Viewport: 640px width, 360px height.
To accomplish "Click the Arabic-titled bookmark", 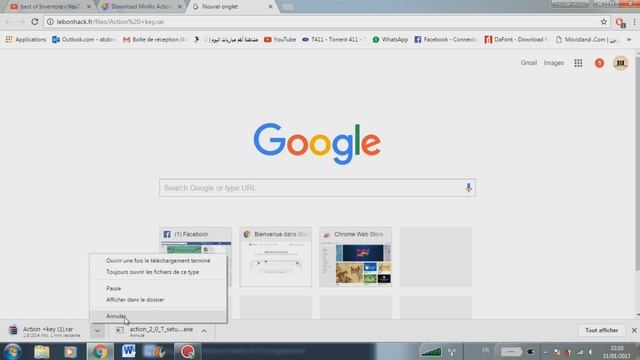I will tap(227, 40).
